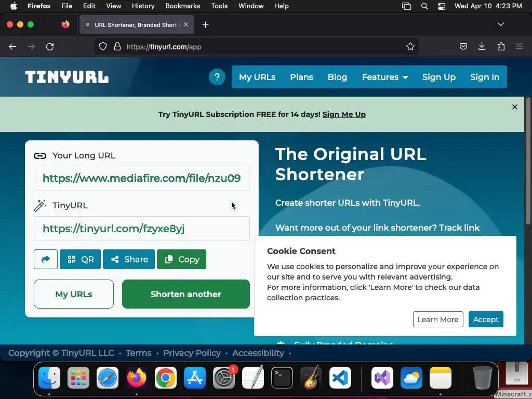
Task: Open the Apple menu
Action: coord(14,6)
